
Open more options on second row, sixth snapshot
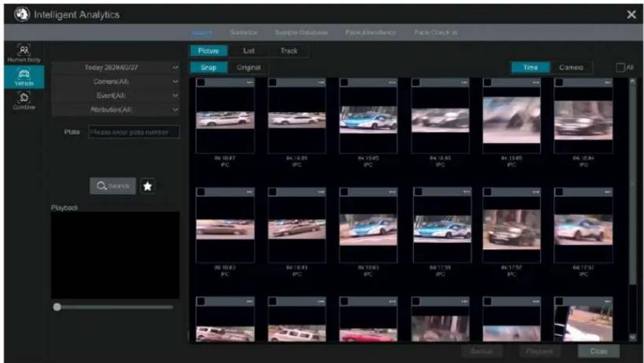coord(607,192)
